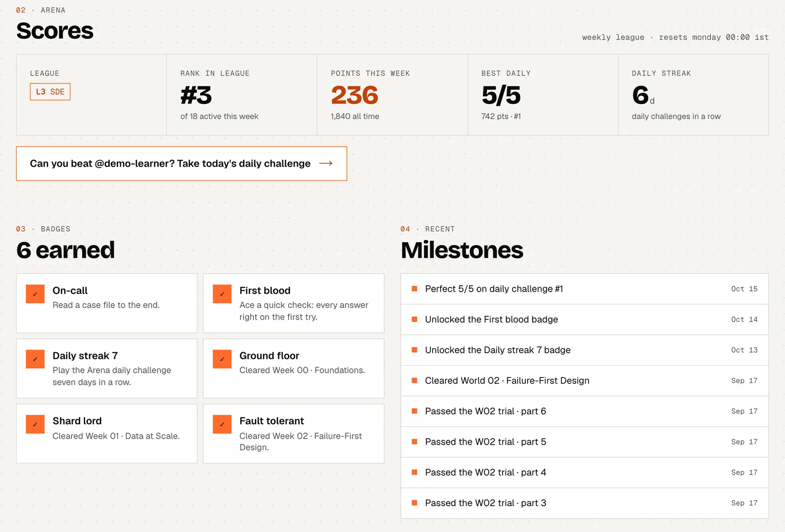Click the '742 pts · #1' text

(501, 116)
